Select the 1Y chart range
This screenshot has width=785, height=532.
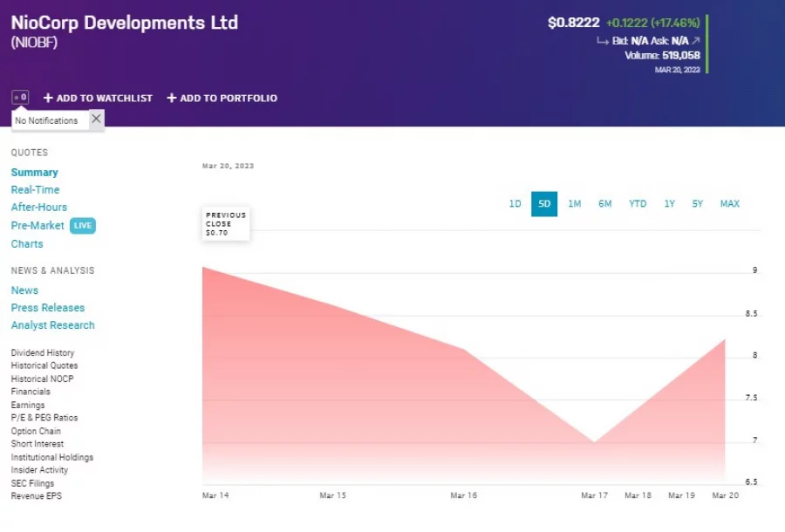pos(669,203)
